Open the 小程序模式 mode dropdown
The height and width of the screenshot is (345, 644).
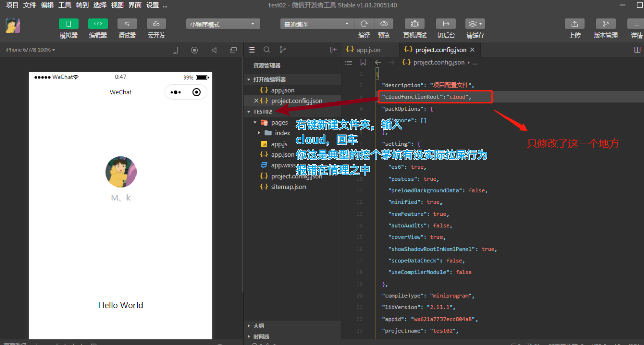point(223,24)
